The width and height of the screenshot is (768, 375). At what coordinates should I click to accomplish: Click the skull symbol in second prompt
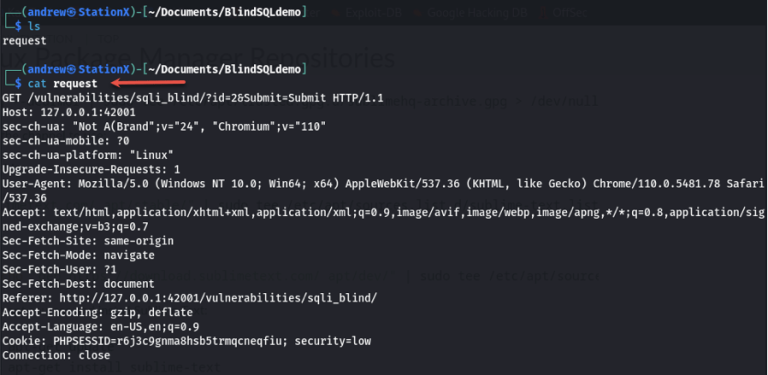(72, 69)
